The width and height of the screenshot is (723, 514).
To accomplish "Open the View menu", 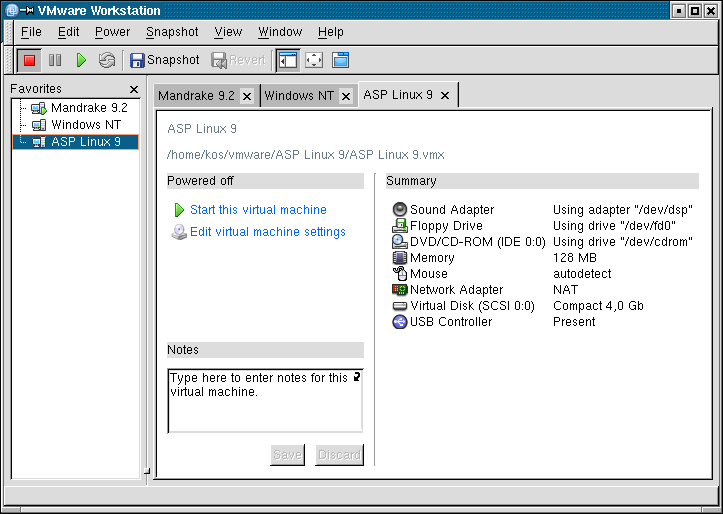I will point(228,32).
